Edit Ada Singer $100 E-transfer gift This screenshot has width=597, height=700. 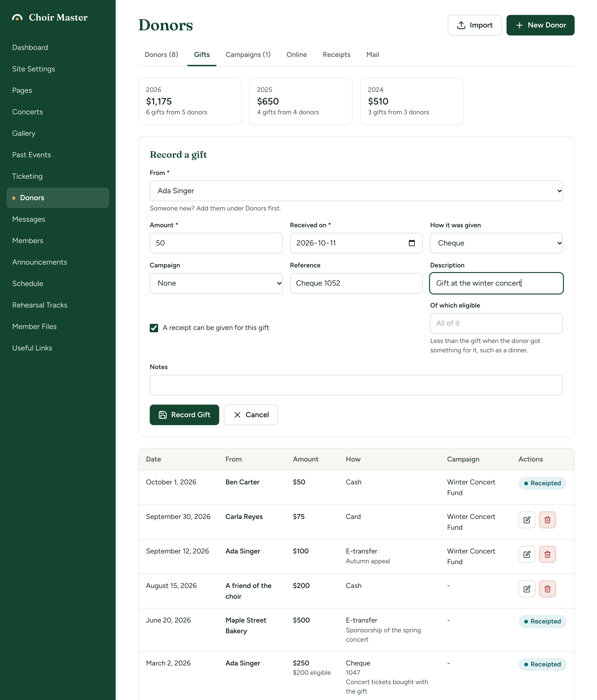(x=526, y=554)
